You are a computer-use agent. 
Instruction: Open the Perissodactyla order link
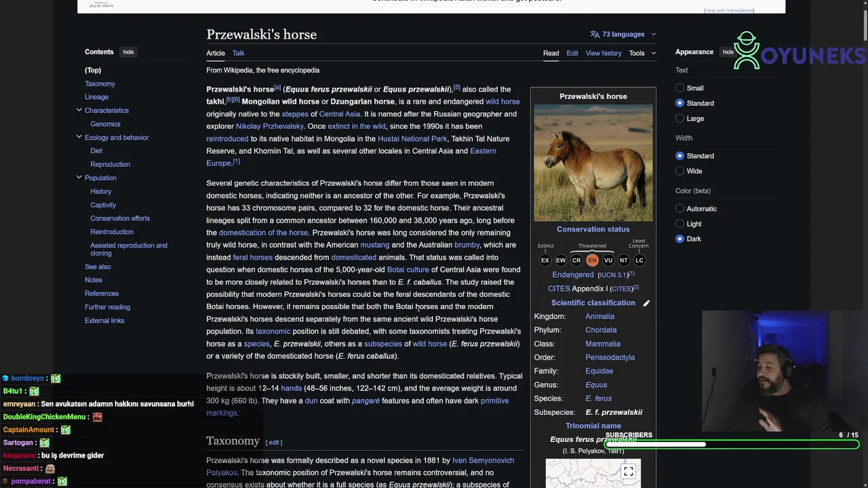pos(610,357)
